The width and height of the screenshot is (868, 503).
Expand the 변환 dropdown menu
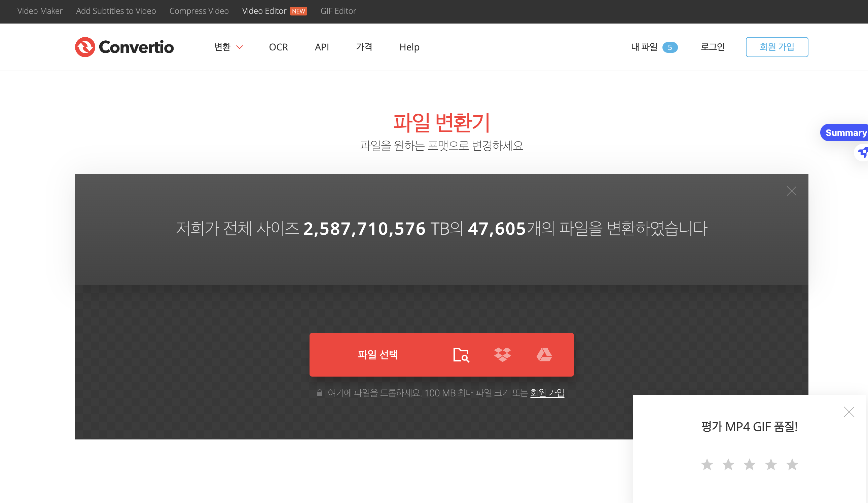[228, 47]
